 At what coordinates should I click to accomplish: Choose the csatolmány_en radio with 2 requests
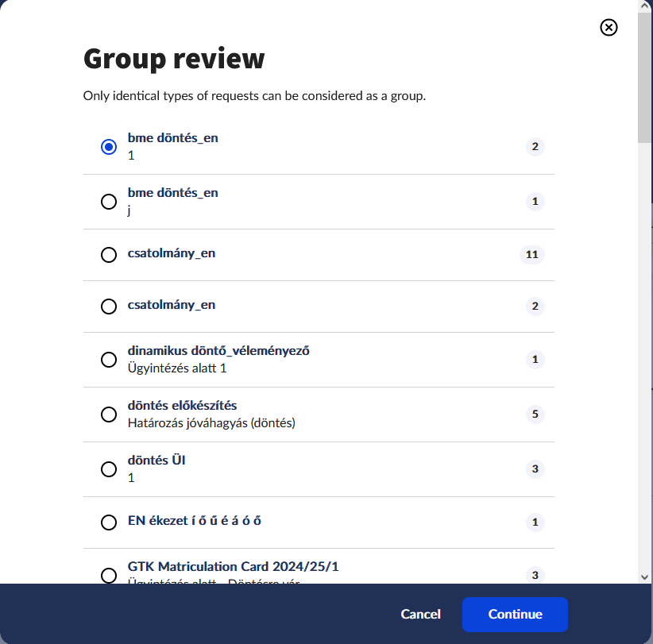pos(109,307)
